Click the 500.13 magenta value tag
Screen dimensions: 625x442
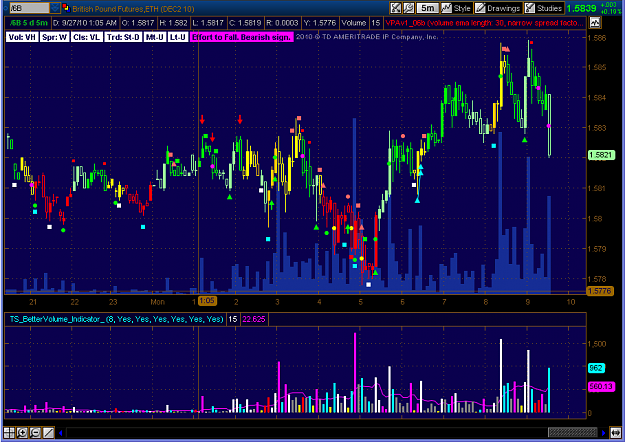601,386
